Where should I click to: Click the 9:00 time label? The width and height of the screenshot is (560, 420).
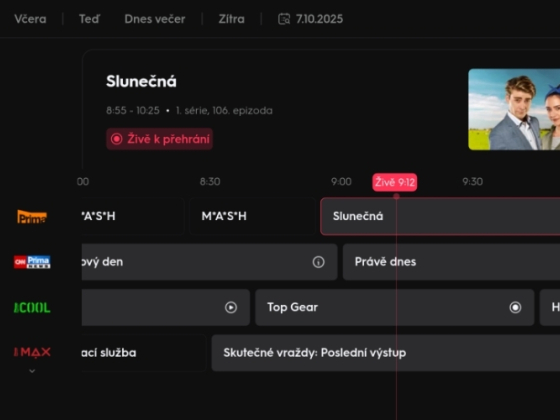point(341,182)
